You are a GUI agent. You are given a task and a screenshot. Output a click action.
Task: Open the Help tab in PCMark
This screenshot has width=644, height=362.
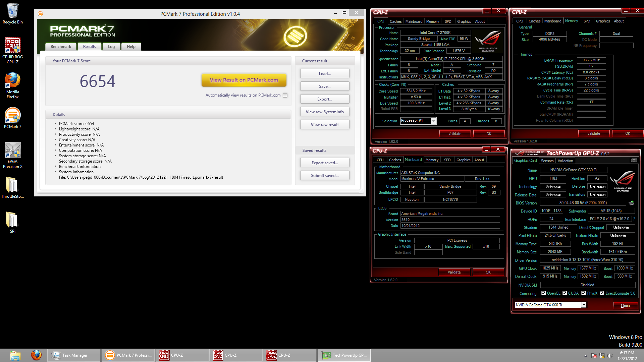pyautogui.click(x=131, y=47)
